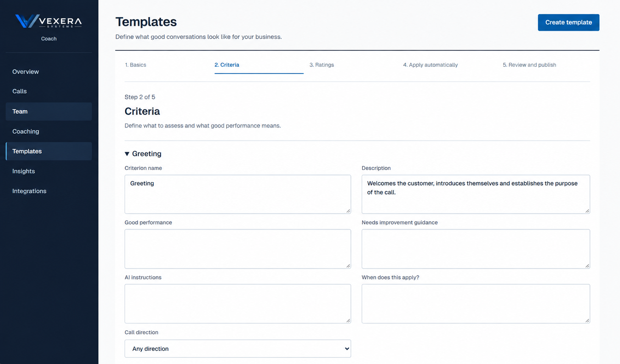
Task: Go to Coaching in sidebar
Action: point(48,131)
